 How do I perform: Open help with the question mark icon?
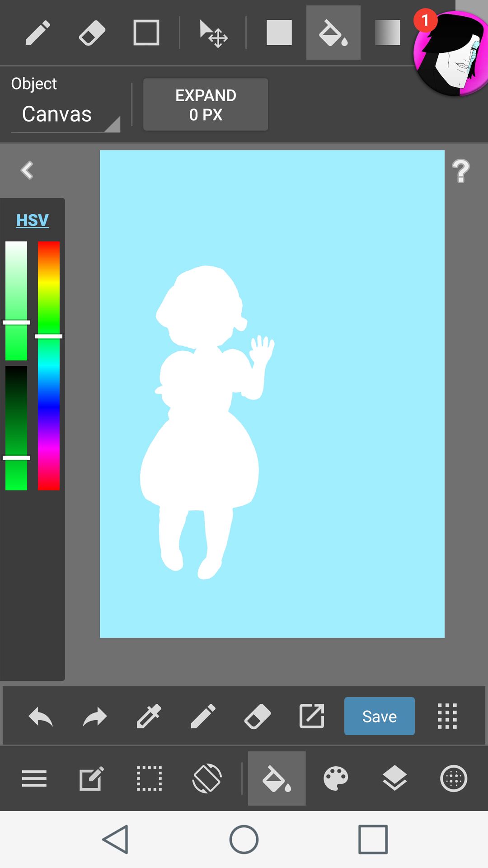point(461,171)
